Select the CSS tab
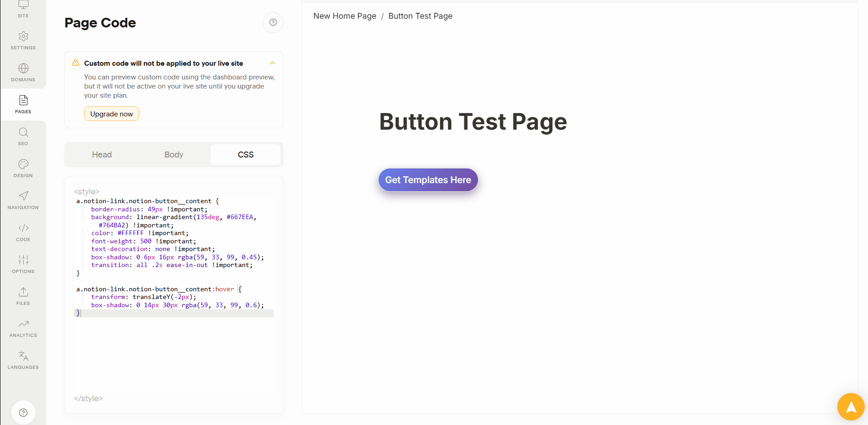868x425 pixels. point(245,155)
